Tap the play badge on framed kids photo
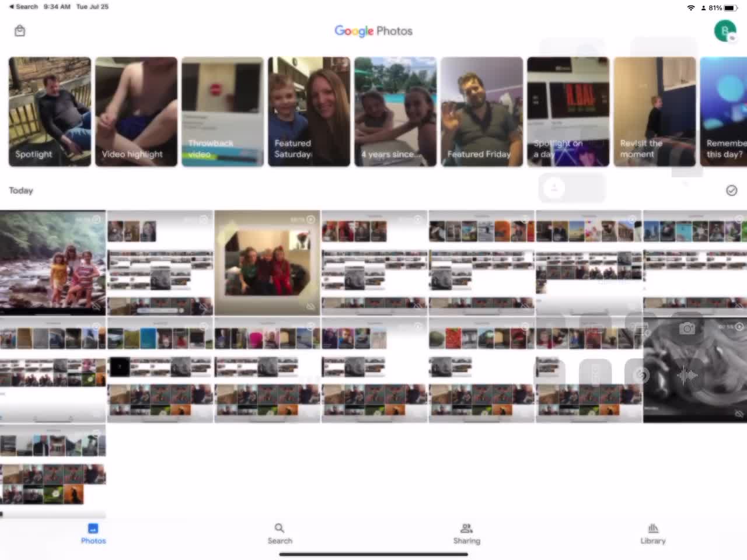This screenshot has height=560, width=747. coord(310,219)
